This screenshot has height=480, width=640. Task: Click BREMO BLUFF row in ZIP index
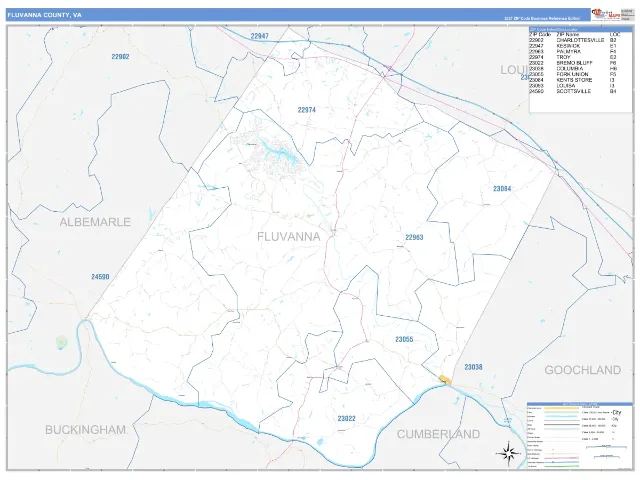(x=573, y=63)
